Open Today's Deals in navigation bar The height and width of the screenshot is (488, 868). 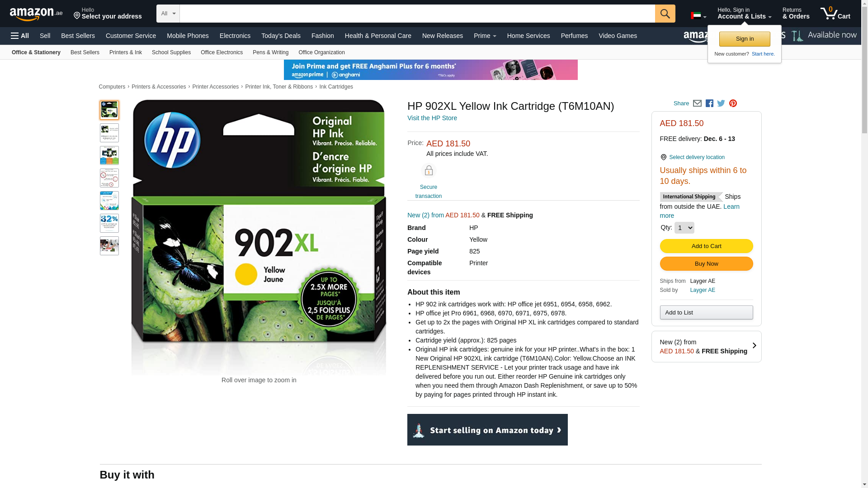click(281, 36)
